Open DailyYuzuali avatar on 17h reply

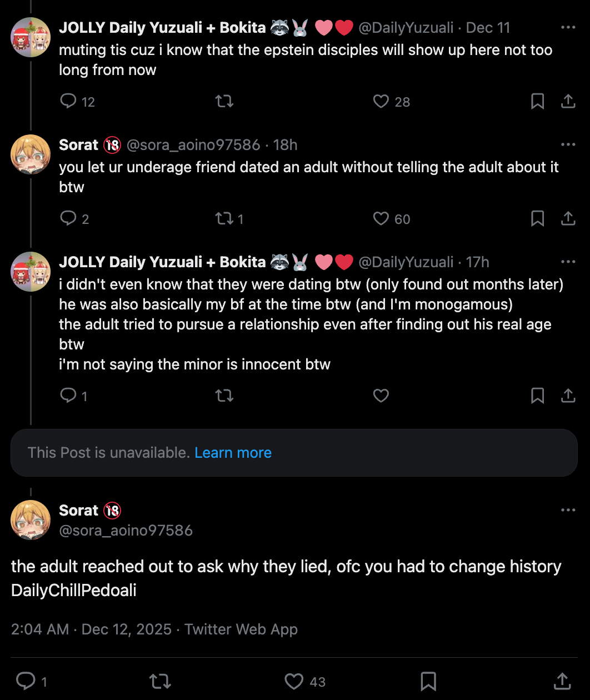(x=31, y=272)
